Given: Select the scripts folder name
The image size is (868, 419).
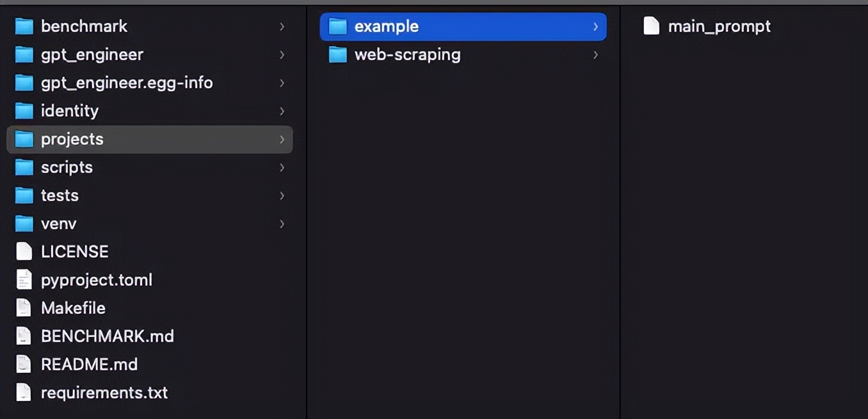Looking at the screenshot, I should [x=67, y=167].
